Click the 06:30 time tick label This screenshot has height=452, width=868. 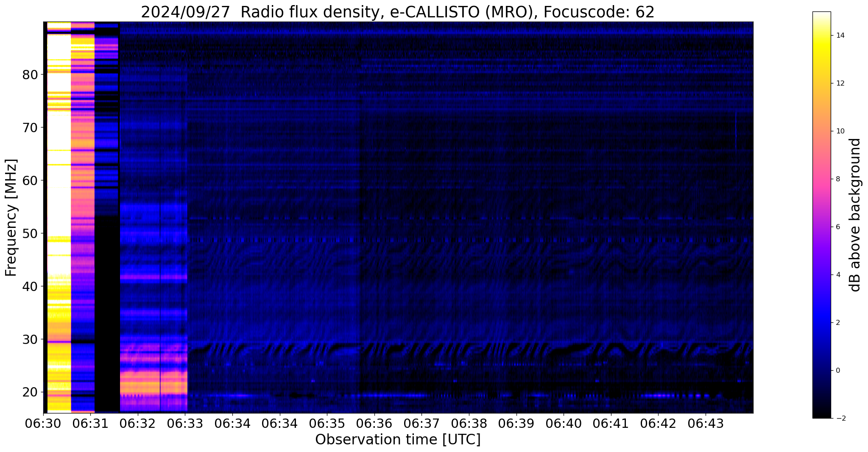[x=43, y=423]
